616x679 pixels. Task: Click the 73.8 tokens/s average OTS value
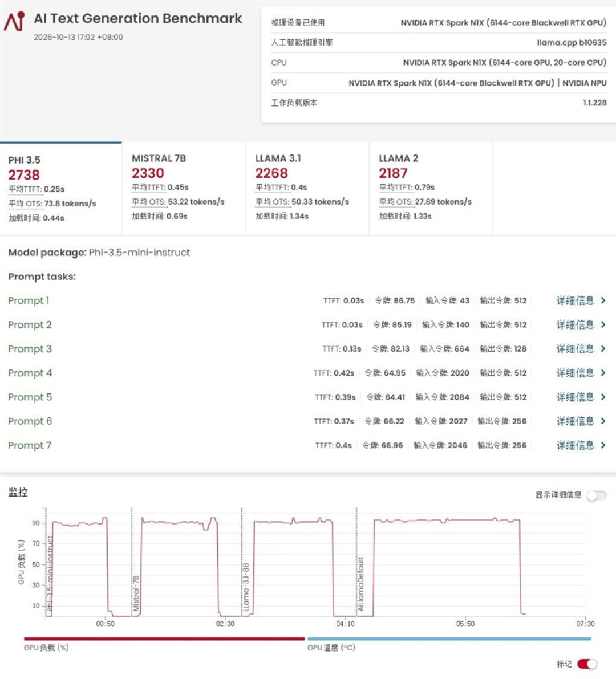tap(70, 204)
